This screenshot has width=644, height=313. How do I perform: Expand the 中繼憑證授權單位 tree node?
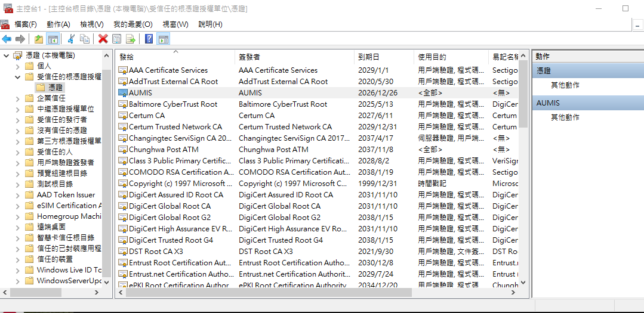pos(17,109)
